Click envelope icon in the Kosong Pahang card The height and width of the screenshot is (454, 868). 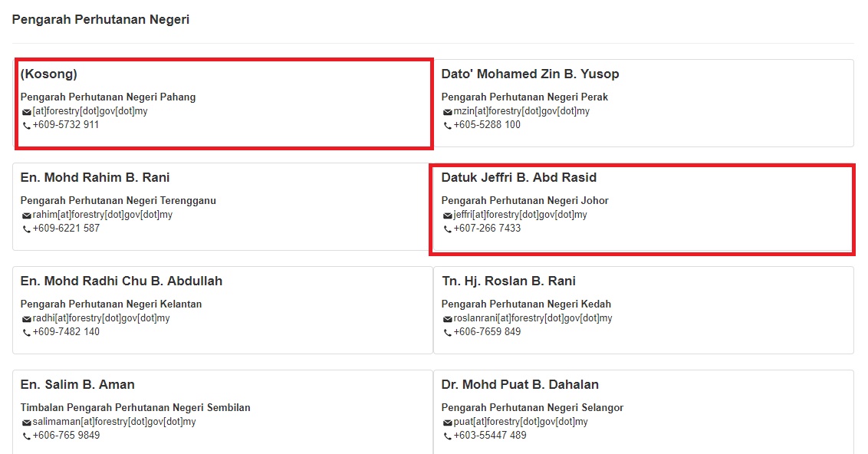point(27,112)
